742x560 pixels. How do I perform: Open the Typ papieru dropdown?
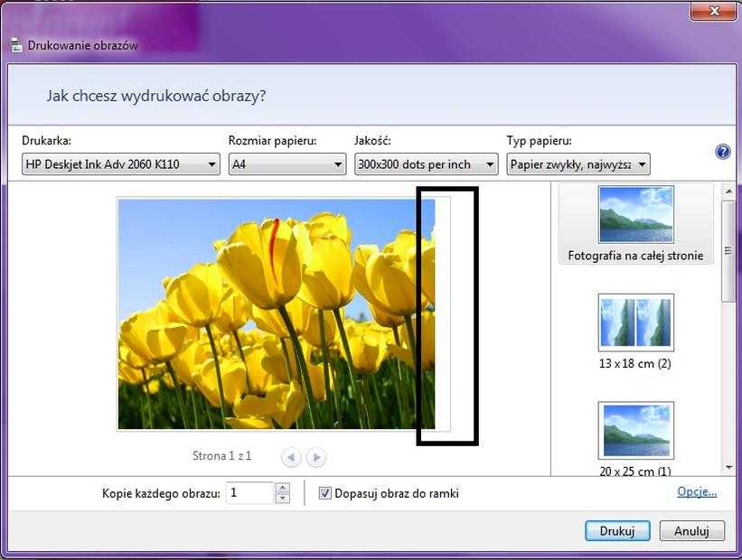coord(578,164)
